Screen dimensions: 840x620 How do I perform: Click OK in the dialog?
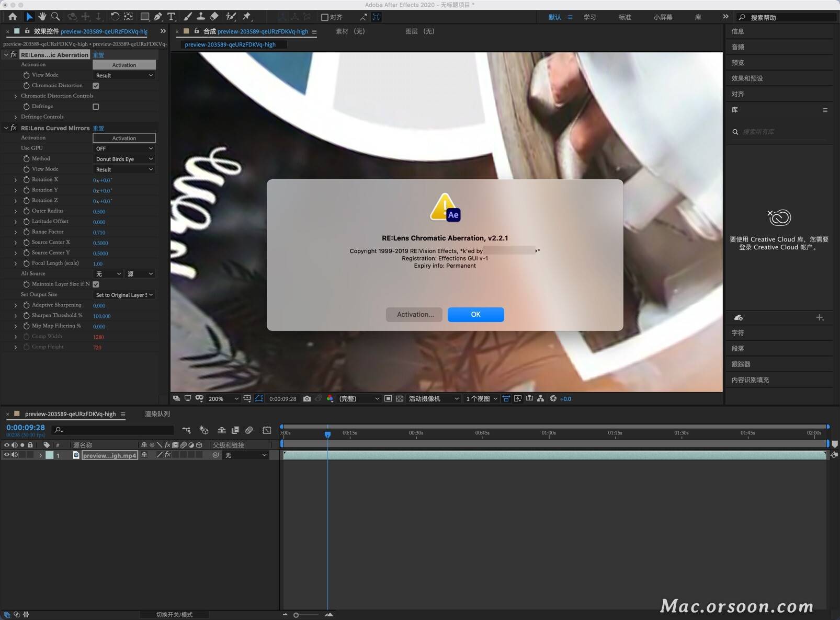(x=475, y=314)
